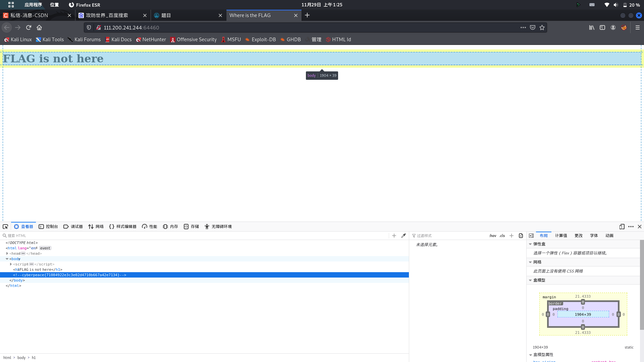Toggle the three-pane inspector sidebar
The height and width of the screenshot is (362, 644).
click(x=531, y=236)
